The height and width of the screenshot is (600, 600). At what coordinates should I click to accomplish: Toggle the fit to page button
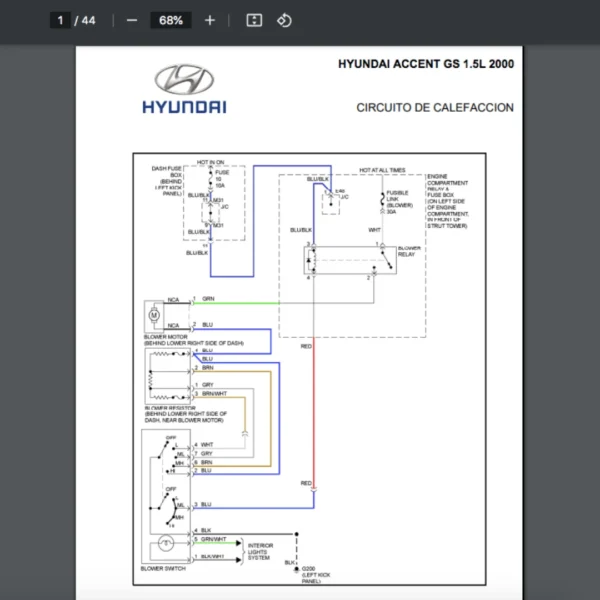[x=254, y=20]
